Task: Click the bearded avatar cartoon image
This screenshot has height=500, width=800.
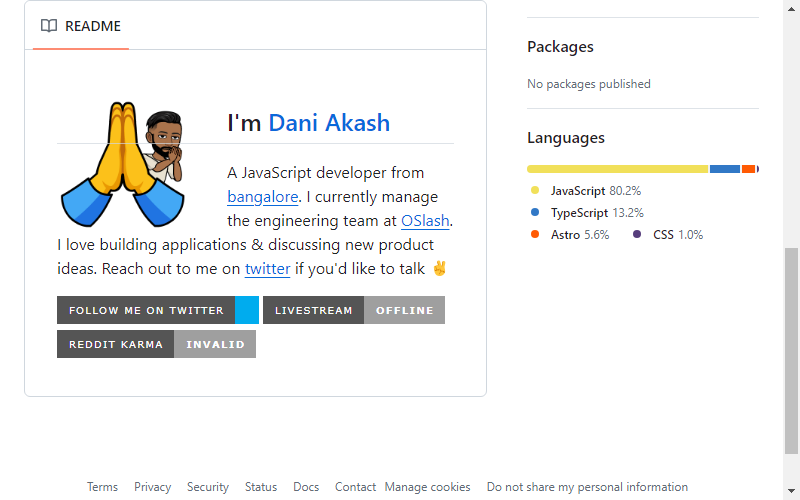Action: click(164, 146)
